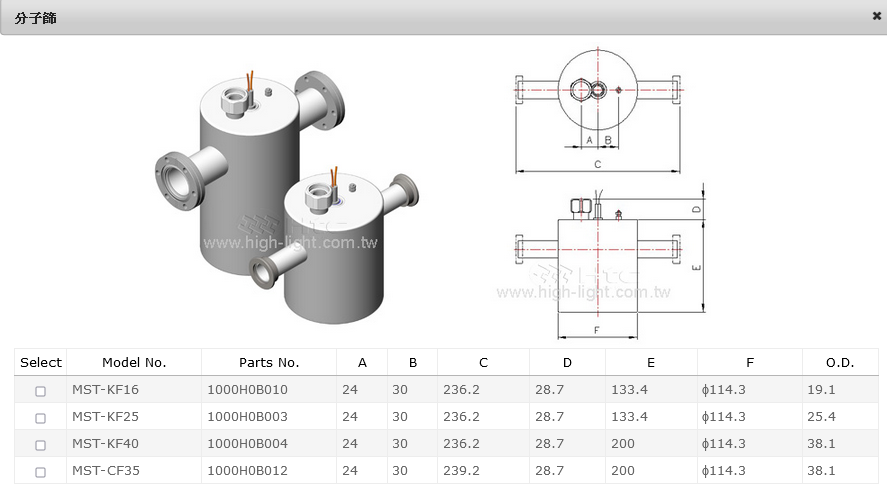887x499 pixels.
Task: Select the MST-KF25 row checkbox
Action: point(41,418)
